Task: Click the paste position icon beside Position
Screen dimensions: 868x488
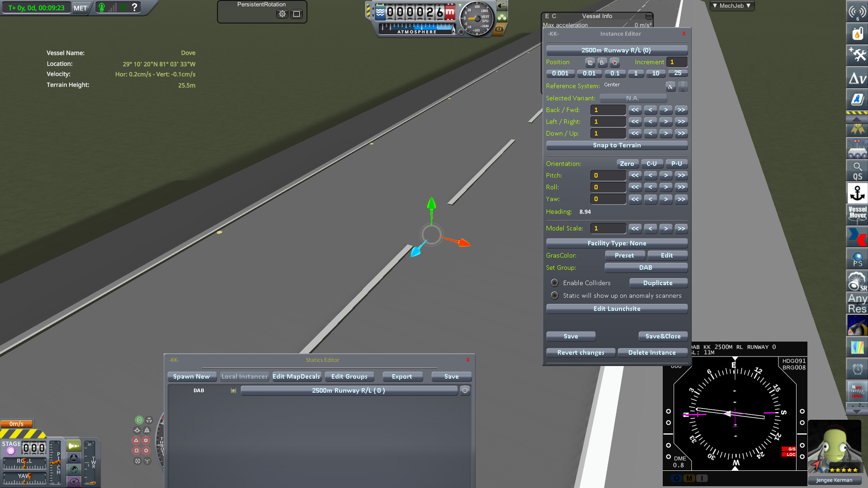Action: tap(602, 62)
